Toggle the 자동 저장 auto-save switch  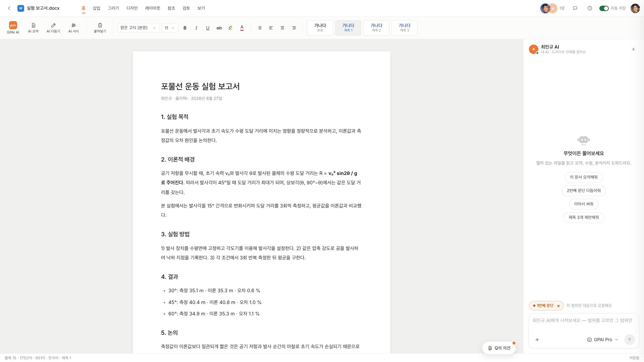(604, 8)
